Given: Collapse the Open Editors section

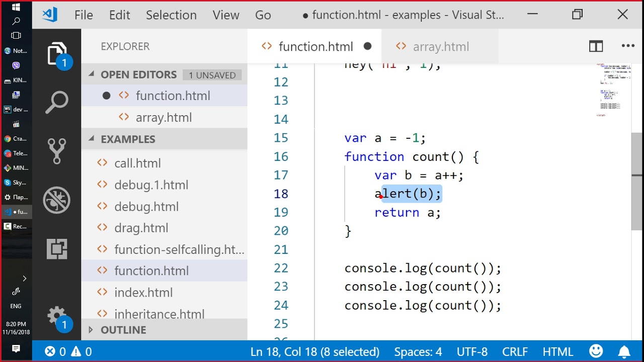Looking at the screenshot, I should 92,74.
